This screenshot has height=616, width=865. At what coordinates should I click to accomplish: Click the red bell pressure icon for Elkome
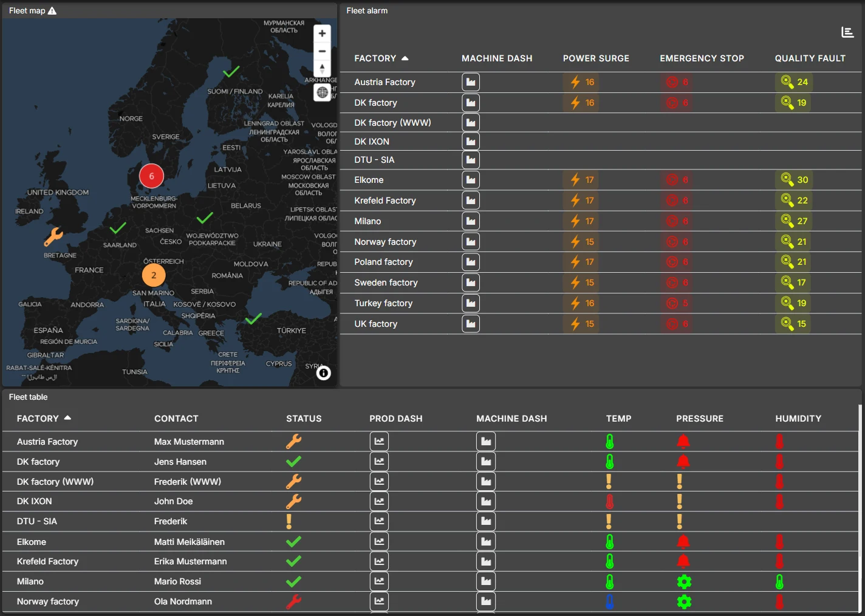(x=683, y=541)
